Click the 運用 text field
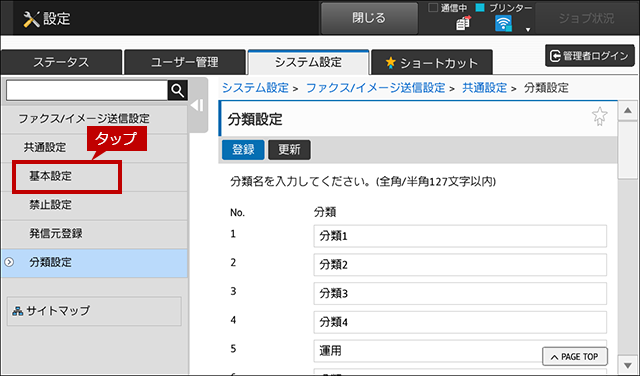The height and width of the screenshot is (376, 640). (460, 351)
